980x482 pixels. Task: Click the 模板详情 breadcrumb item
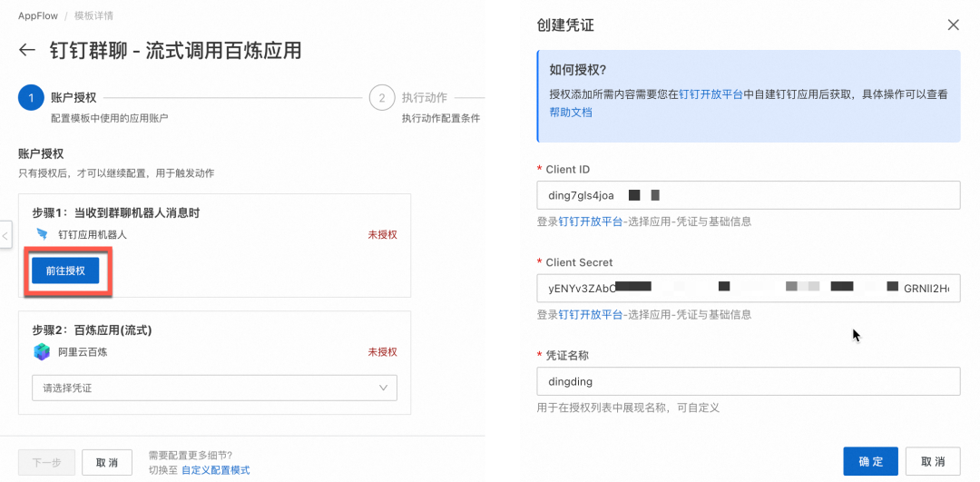pyautogui.click(x=93, y=16)
